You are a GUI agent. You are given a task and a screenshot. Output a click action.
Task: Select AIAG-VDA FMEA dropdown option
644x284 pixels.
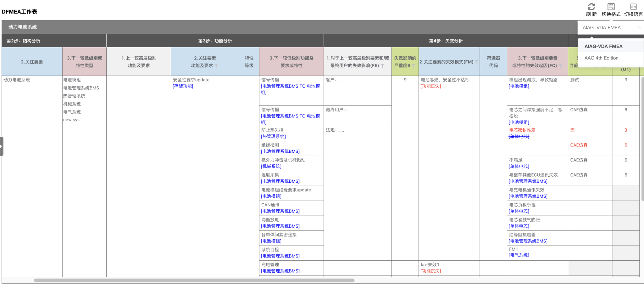tap(603, 46)
